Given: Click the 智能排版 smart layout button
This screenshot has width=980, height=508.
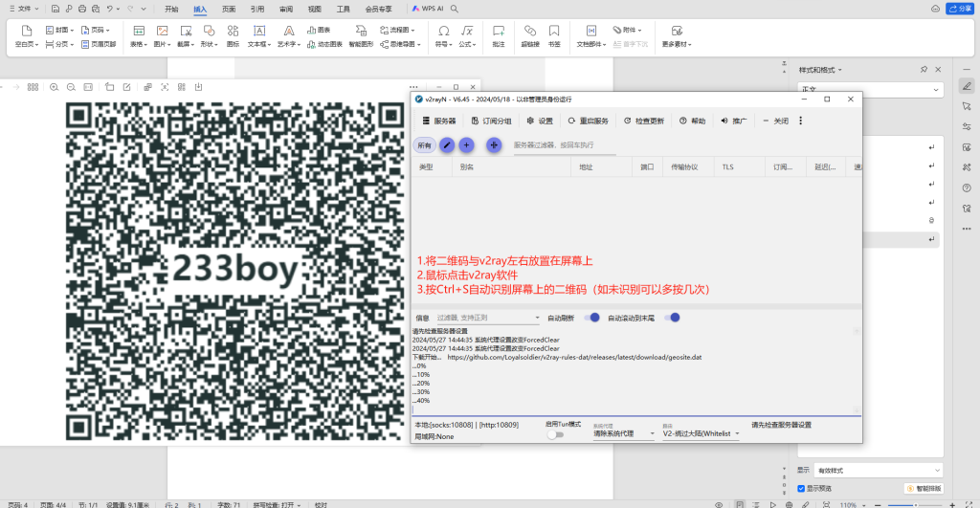Looking at the screenshot, I should 924,488.
